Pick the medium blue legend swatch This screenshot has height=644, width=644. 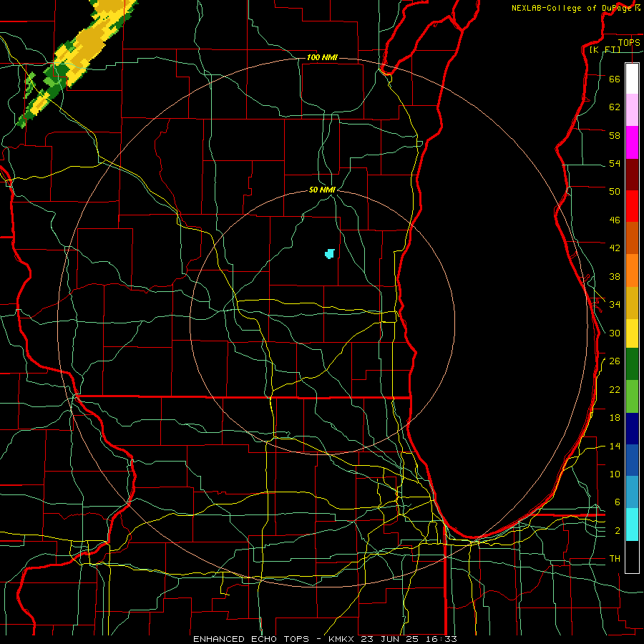point(632,460)
